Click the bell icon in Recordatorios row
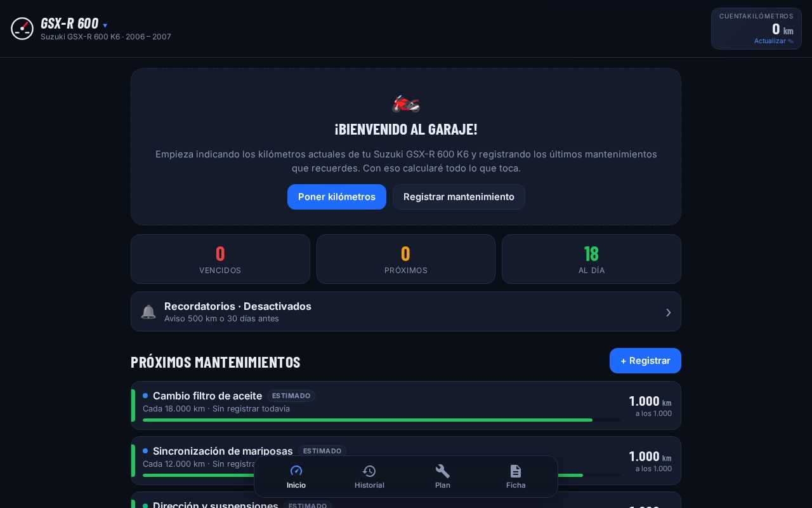This screenshot has width=812, height=508. coord(148,312)
